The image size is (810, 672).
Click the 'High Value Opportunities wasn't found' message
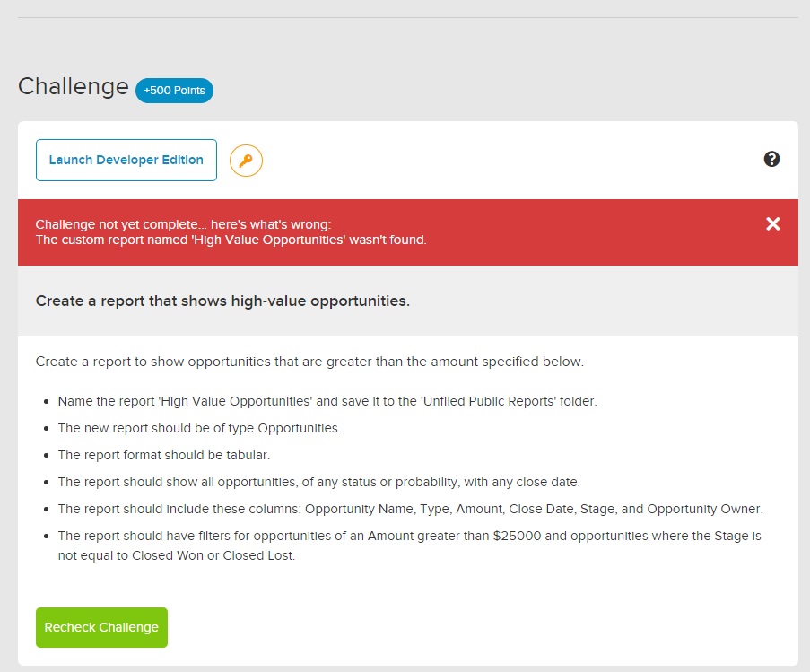(x=231, y=240)
